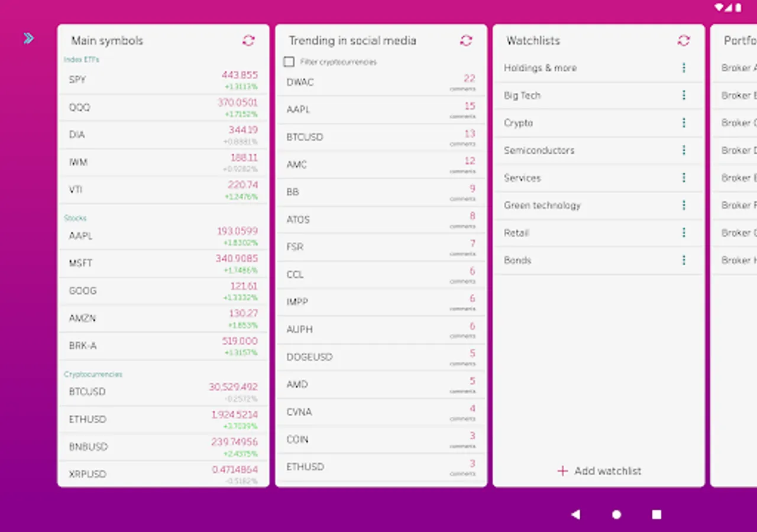This screenshot has height=532, width=757.
Task: Open XRPUSD cryptocurrency row
Action: click(x=163, y=474)
